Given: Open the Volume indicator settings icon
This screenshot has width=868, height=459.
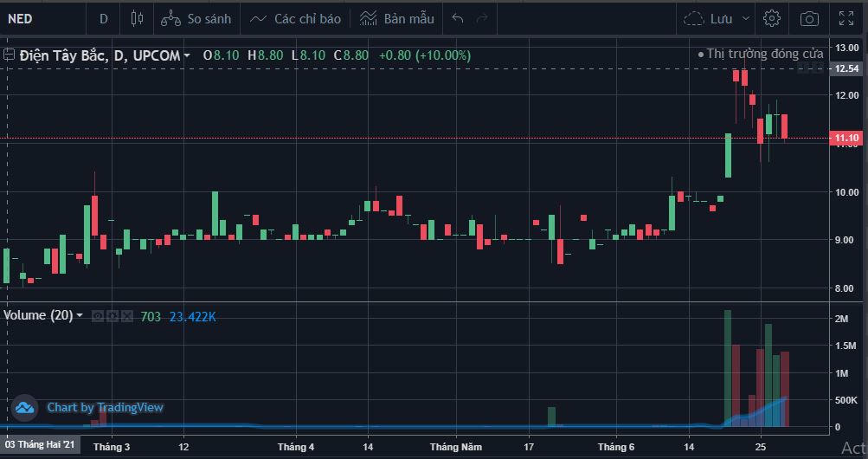Looking at the screenshot, I should coord(112,317).
